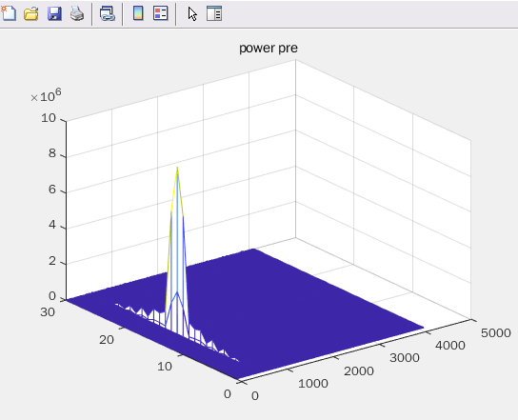Save the figure with floppy disk icon

[54, 14]
